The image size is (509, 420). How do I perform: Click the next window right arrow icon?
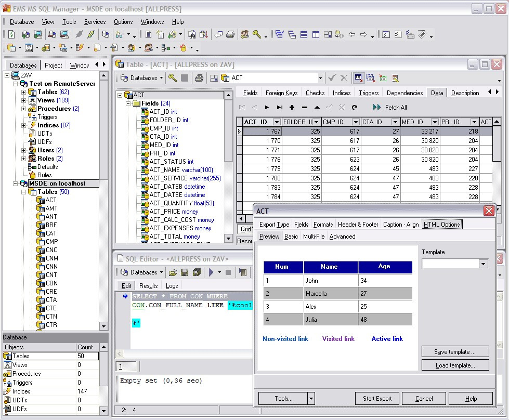click(363, 34)
